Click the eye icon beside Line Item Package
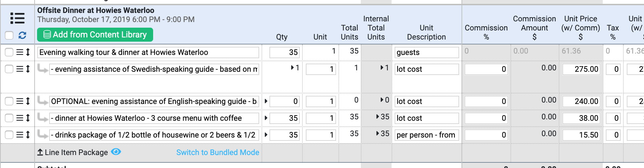Image resolution: width=644 pixels, height=168 pixels. click(x=116, y=152)
